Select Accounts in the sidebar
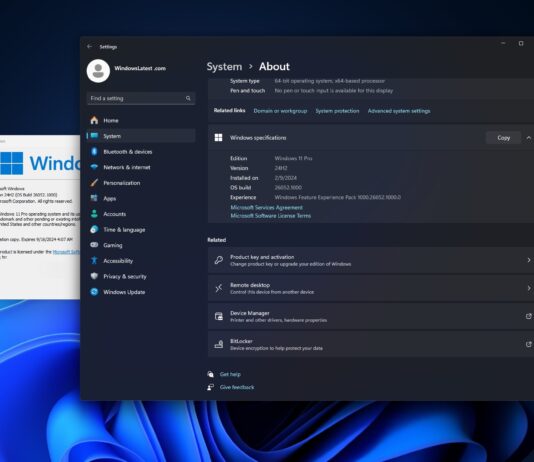 pos(141,214)
